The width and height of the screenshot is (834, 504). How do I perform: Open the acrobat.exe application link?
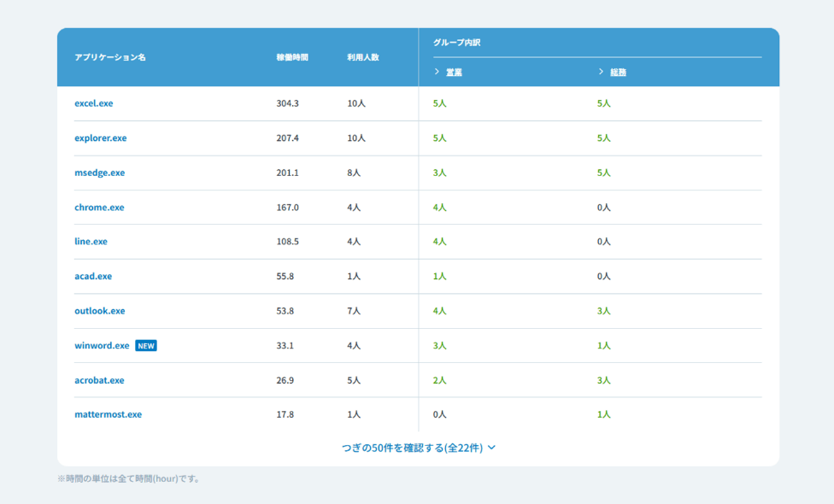click(x=98, y=380)
